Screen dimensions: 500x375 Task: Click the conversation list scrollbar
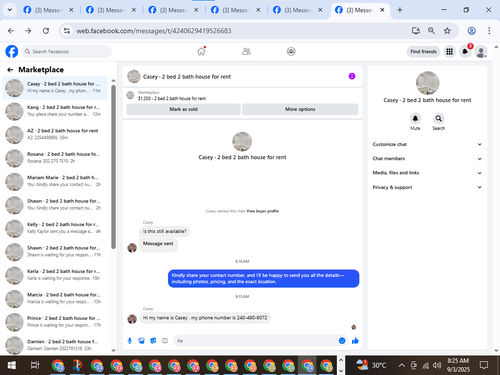(113, 167)
